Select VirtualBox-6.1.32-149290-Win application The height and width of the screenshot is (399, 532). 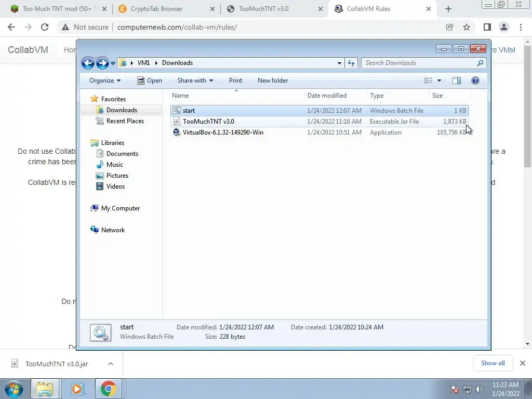(320, 132)
